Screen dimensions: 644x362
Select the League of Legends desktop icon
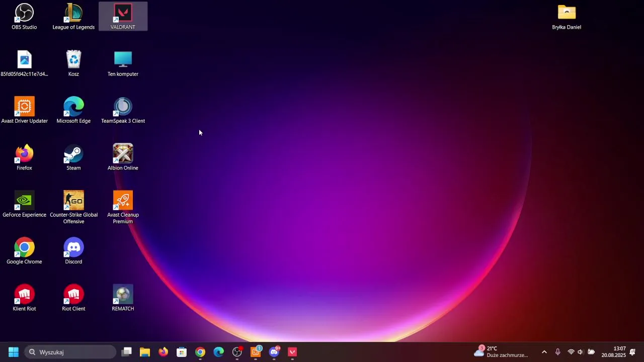coord(73,17)
